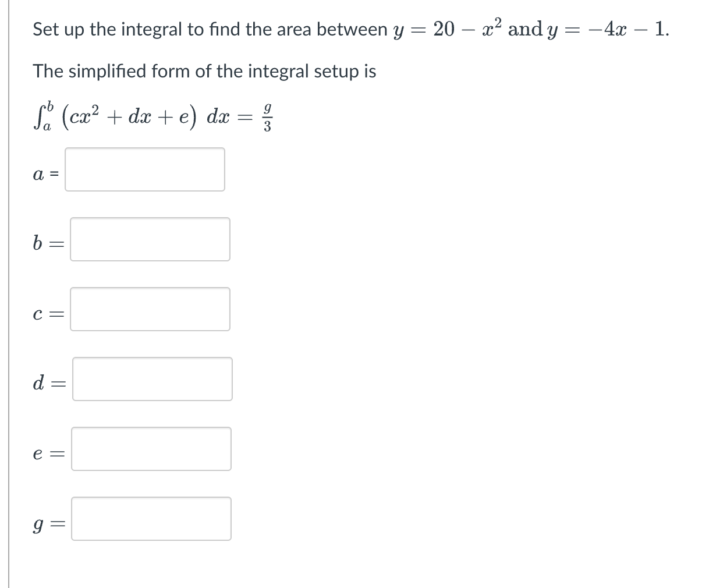Image resolution: width=702 pixels, height=588 pixels.
Task: Select the answer box next to a =
Action: 144,169
